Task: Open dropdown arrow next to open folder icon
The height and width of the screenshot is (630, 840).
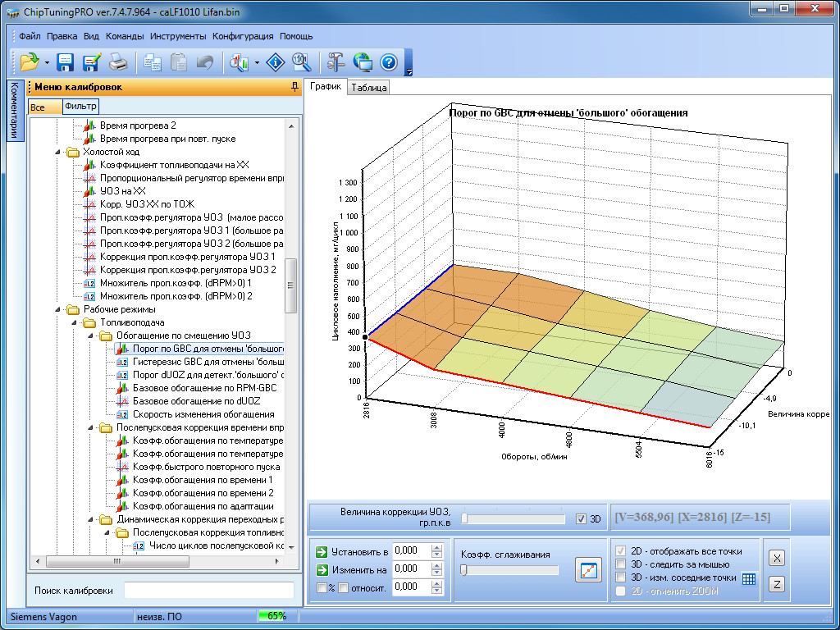Action: tap(47, 62)
